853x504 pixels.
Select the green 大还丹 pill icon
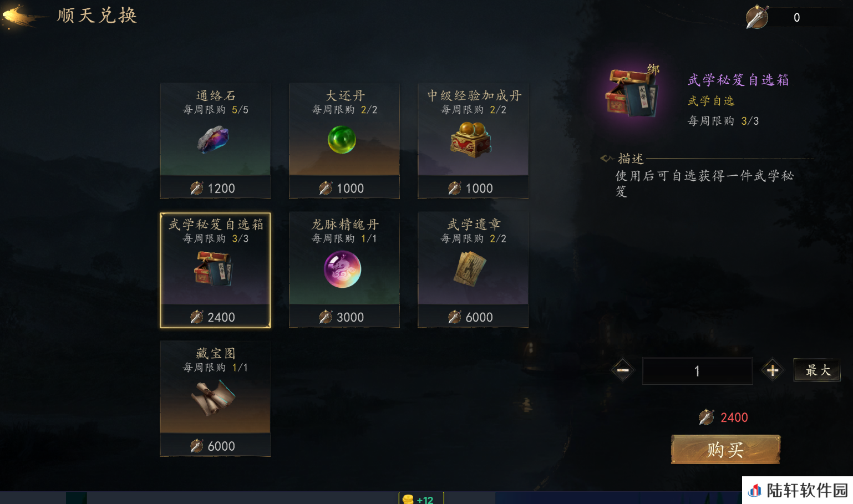(x=342, y=139)
